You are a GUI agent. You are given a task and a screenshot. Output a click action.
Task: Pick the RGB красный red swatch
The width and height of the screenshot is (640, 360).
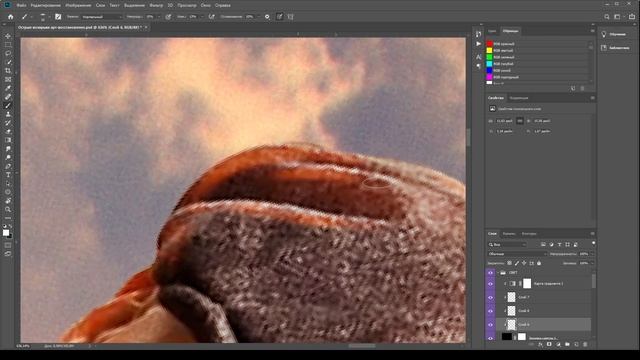[489, 44]
